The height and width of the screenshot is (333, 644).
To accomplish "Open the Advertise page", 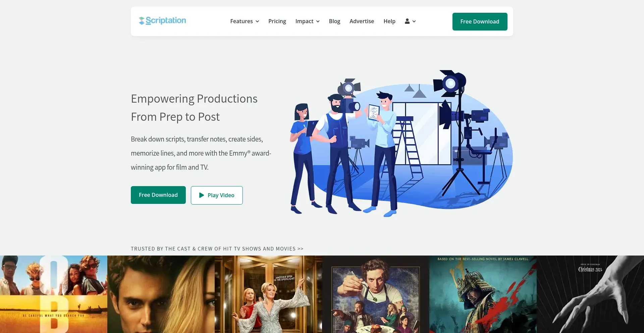I will click(x=362, y=21).
